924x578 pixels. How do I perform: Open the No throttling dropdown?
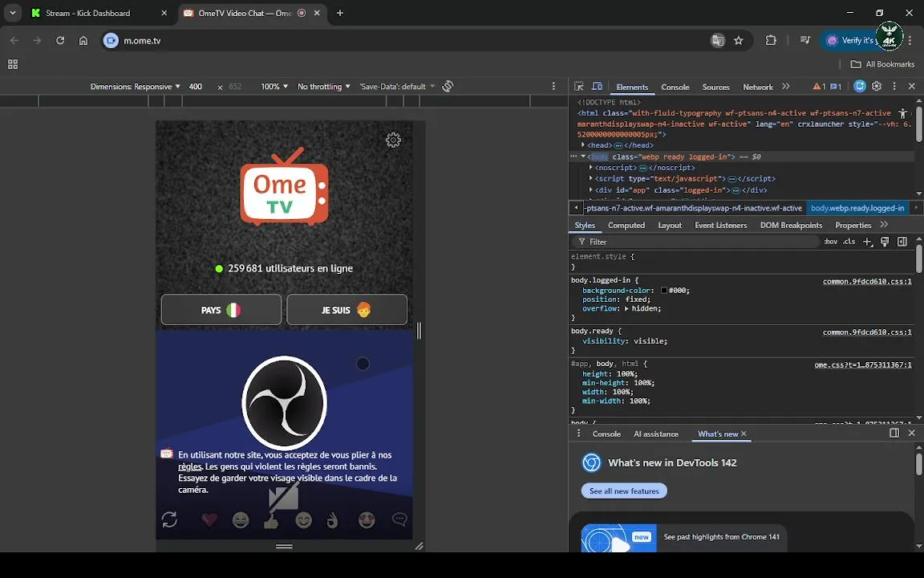pos(323,86)
